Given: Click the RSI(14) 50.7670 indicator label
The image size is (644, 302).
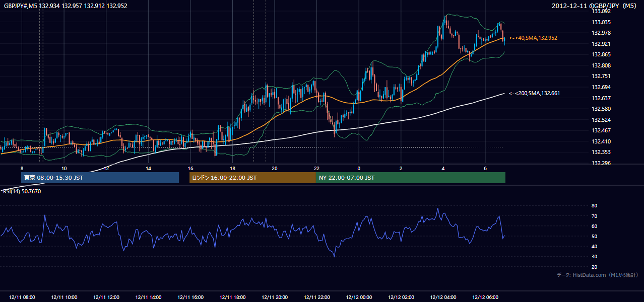Looking at the screenshot, I should [x=23, y=191].
